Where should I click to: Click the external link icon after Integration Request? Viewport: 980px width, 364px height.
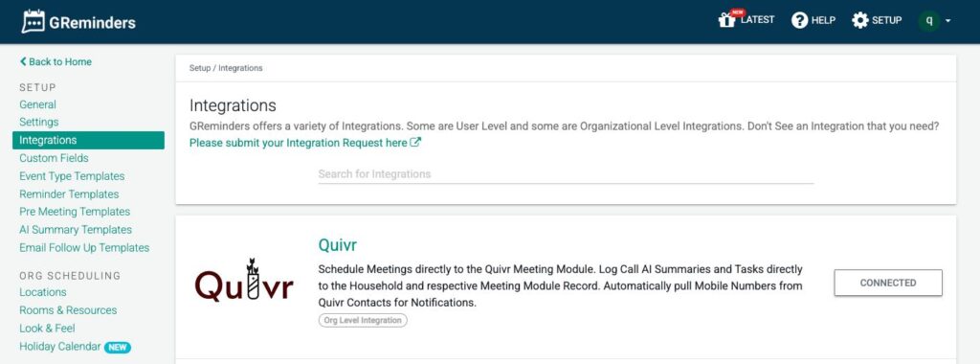(x=415, y=143)
